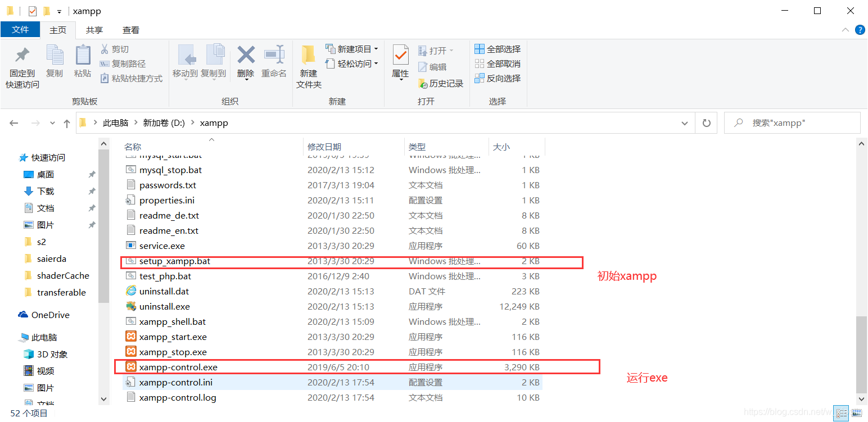Switch to the View (查看) tab
This screenshot has width=868, height=422.
131,30
